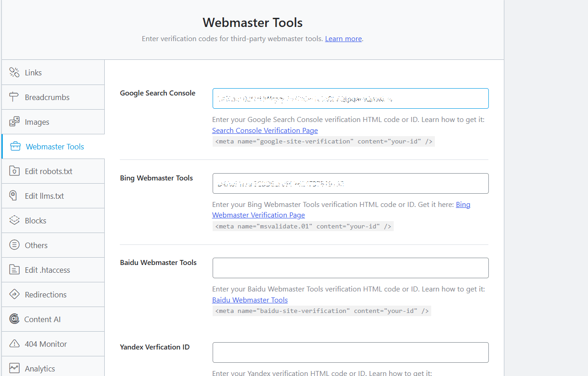This screenshot has width=588, height=376.
Task: Focus the Baidu Webmaster Tools input field
Action: (x=350, y=268)
